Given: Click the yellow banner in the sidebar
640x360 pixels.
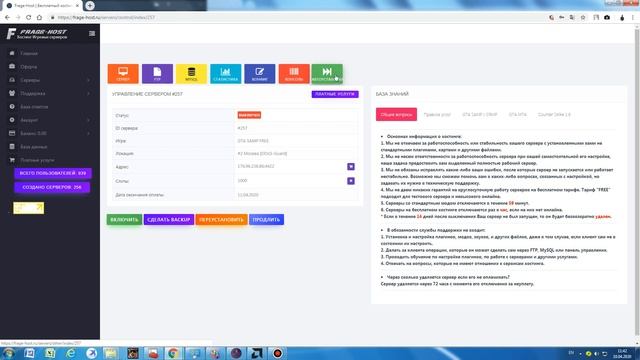Looking at the screenshot, I should (x=29, y=208).
